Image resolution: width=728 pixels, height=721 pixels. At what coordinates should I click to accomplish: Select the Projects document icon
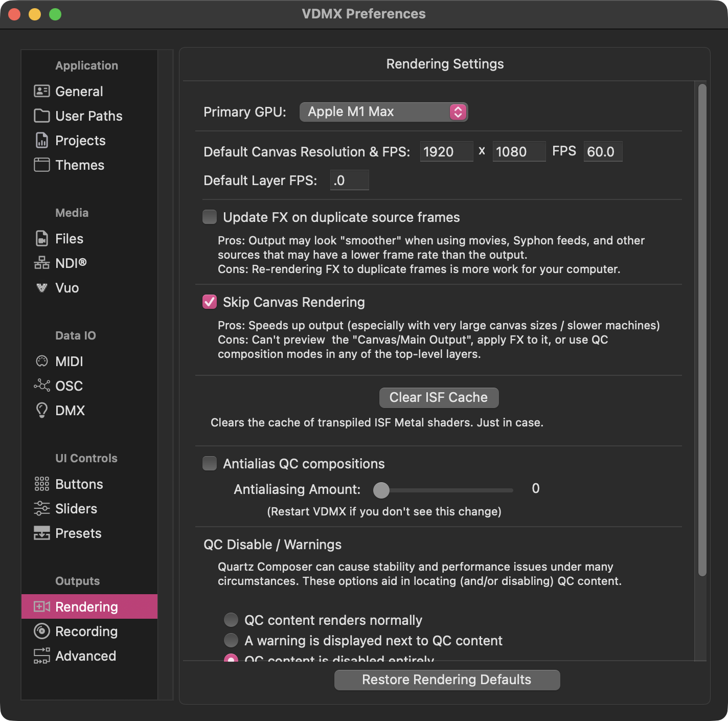coord(41,141)
